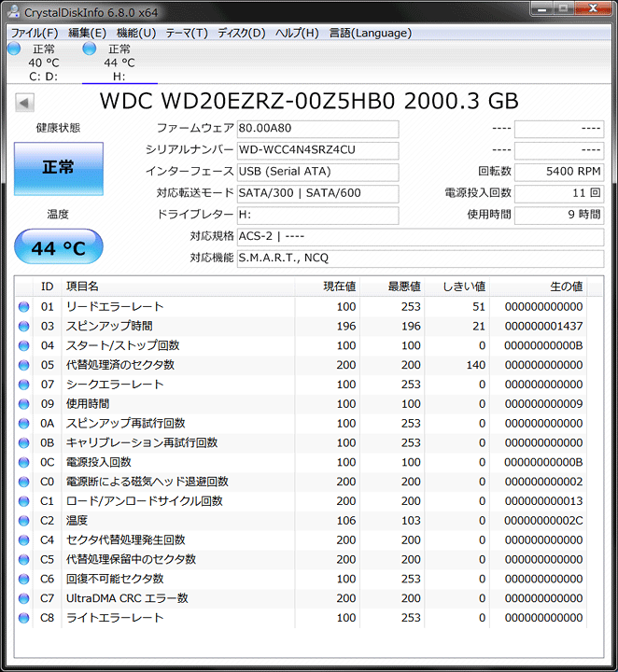Click the power-on count value 11 回

(559, 193)
